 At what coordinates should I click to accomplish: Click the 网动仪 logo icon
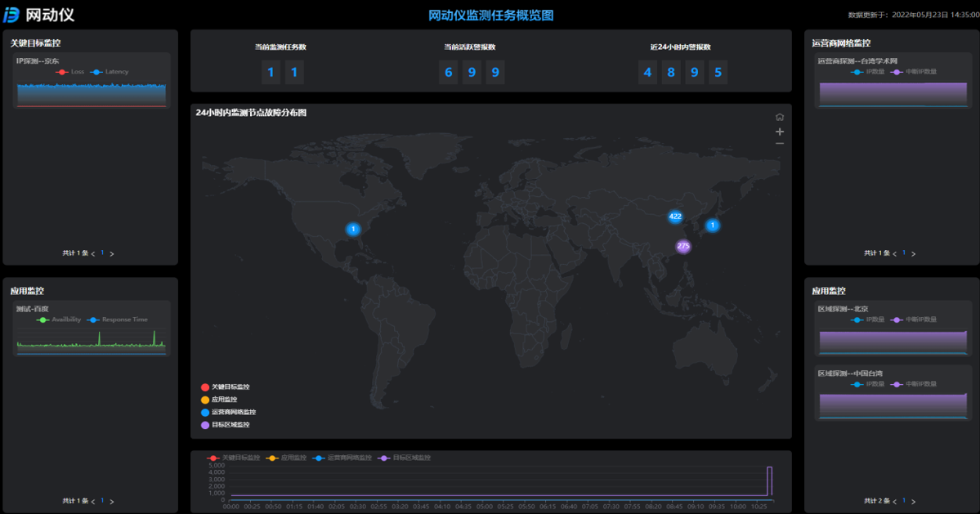pos(11,15)
